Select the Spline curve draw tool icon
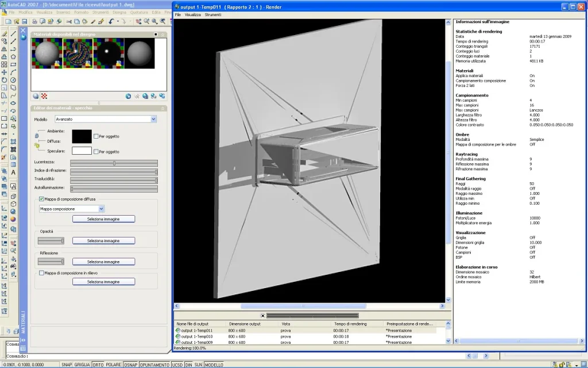Image resolution: width=588 pixels, height=368 pixels. pos(13,95)
